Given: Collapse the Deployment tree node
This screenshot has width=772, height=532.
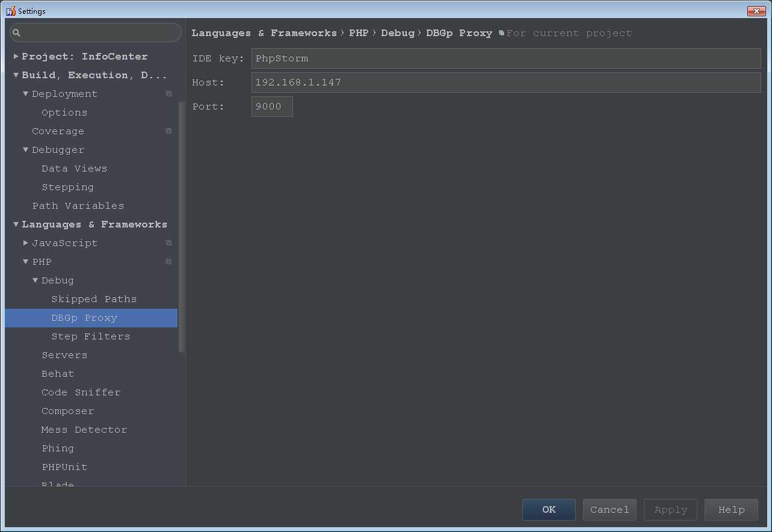Looking at the screenshot, I should (25, 94).
